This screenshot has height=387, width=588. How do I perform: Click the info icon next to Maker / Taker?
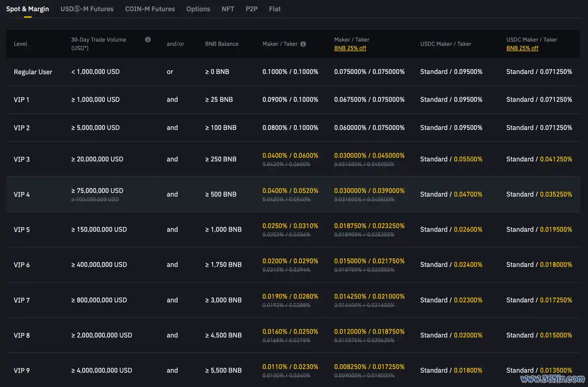click(x=303, y=44)
